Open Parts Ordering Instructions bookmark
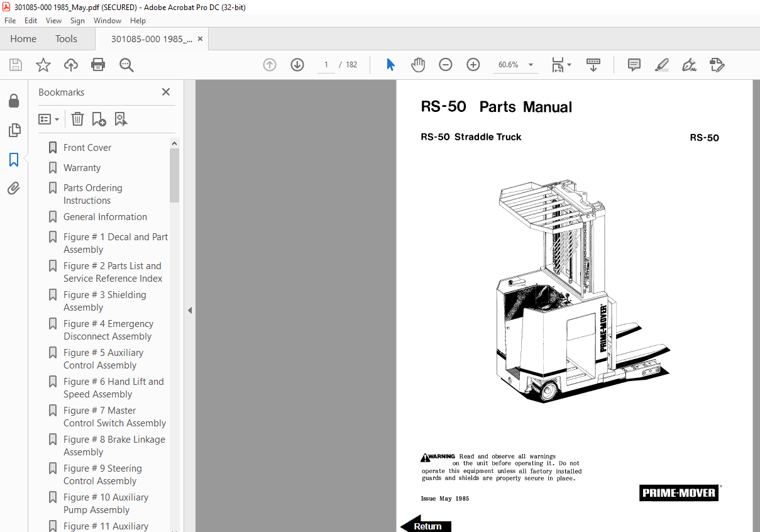Screen dimensions: 760x532 93,194
